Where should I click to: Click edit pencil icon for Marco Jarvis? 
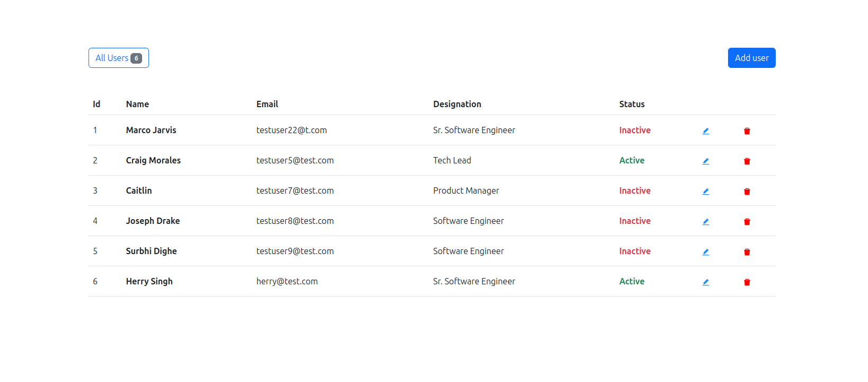706,131
